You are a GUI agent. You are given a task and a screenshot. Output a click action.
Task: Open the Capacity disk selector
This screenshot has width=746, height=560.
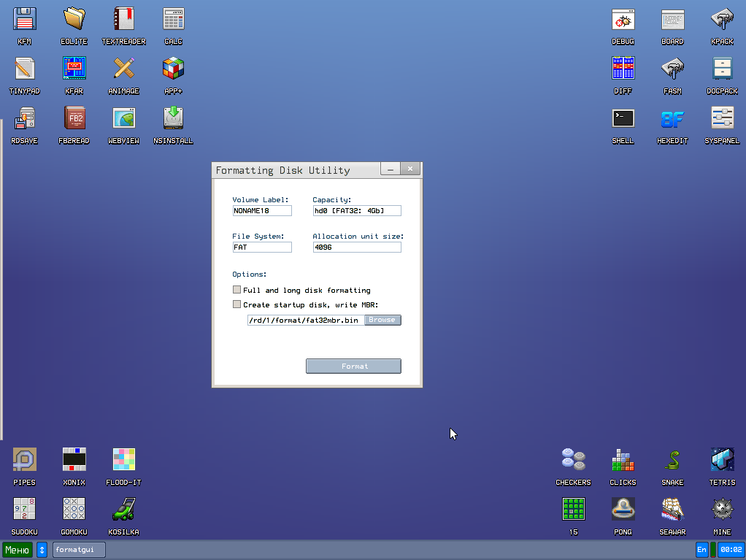[356, 211]
